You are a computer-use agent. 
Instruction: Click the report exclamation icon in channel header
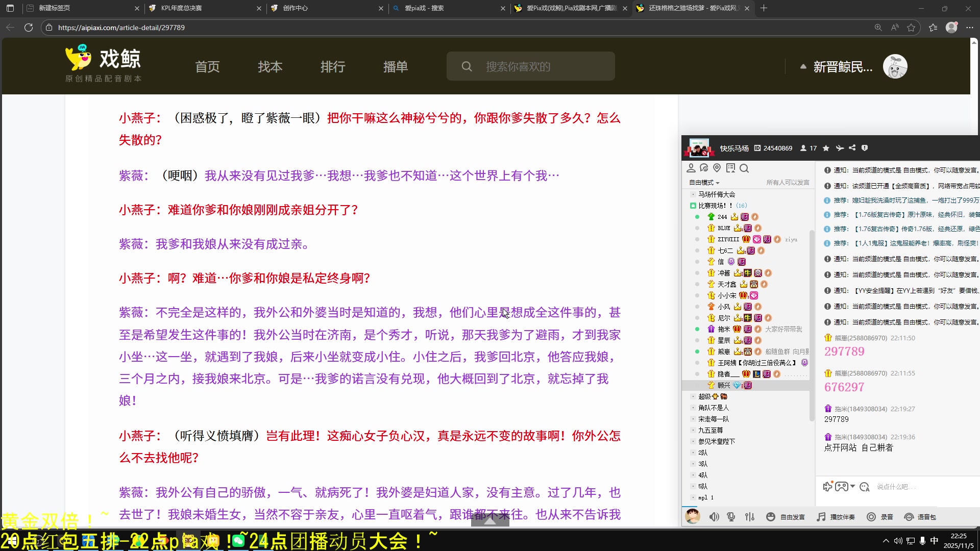(865, 148)
